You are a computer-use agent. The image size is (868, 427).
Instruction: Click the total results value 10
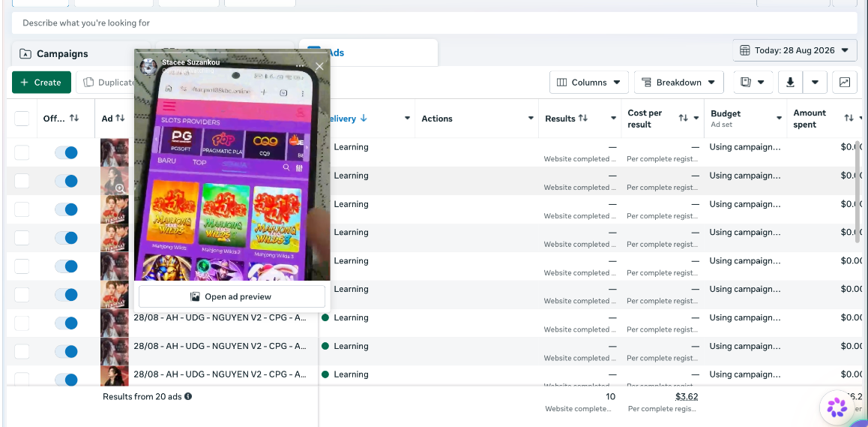pos(611,396)
